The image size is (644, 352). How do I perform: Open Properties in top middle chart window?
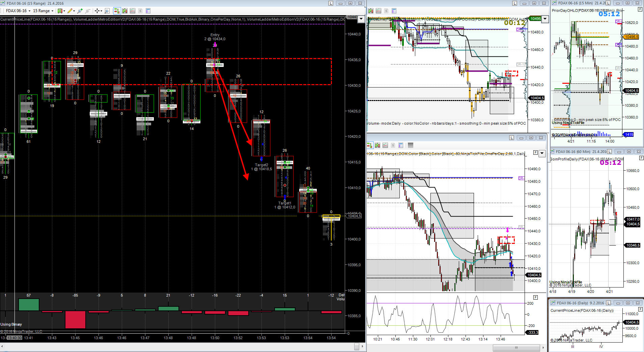[x=394, y=11]
